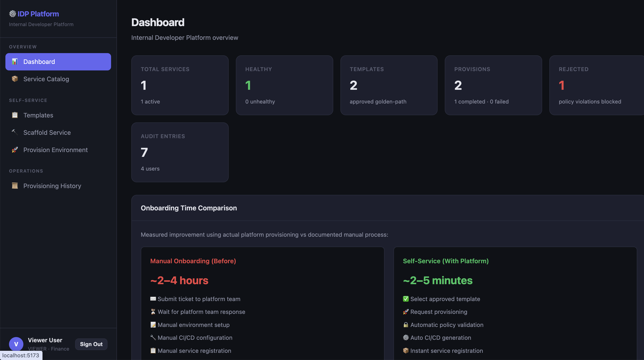Click the Viewer User avatar

coord(16,344)
